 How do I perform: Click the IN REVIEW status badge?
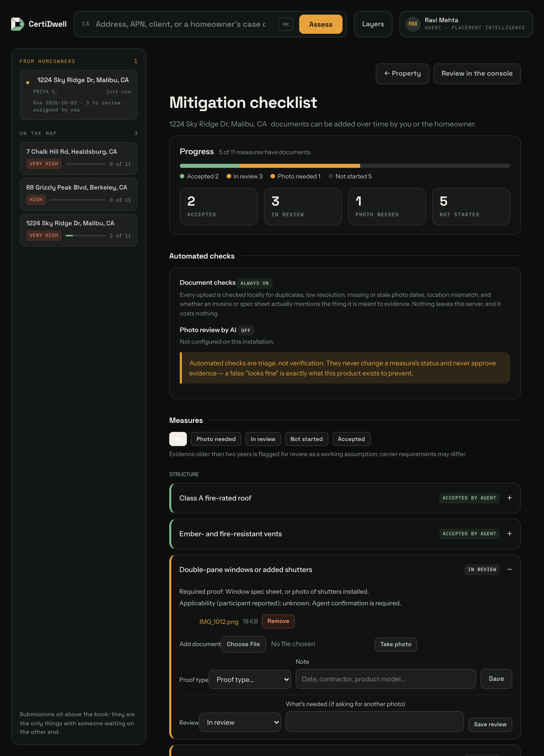pyautogui.click(x=482, y=569)
